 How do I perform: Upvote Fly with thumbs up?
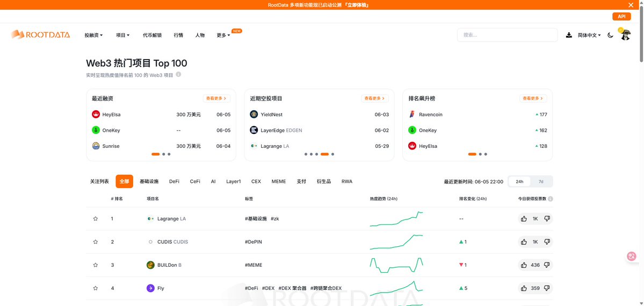(x=524, y=288)
